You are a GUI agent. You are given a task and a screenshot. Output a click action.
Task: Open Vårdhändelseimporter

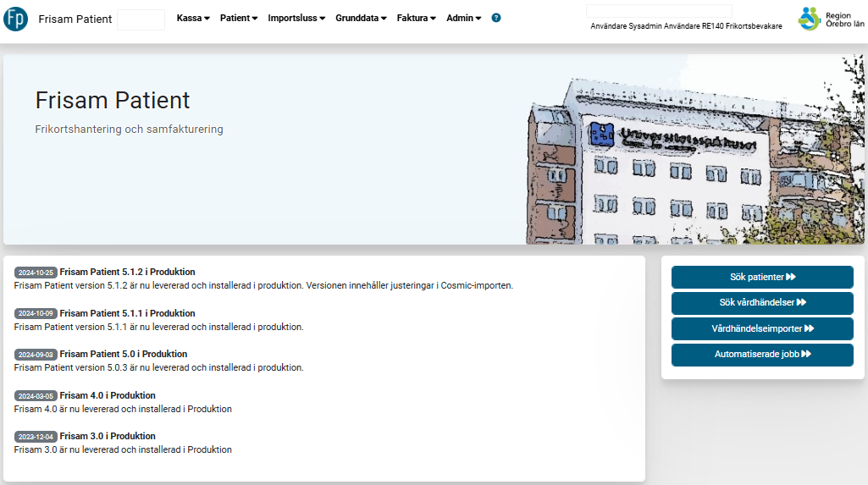762,329
